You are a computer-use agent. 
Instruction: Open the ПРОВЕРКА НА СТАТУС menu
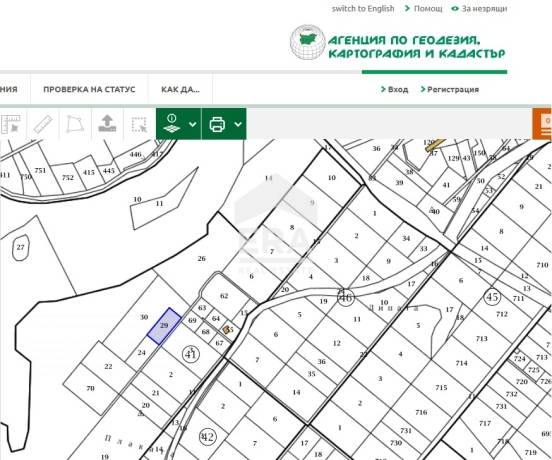tap(89, 89)
